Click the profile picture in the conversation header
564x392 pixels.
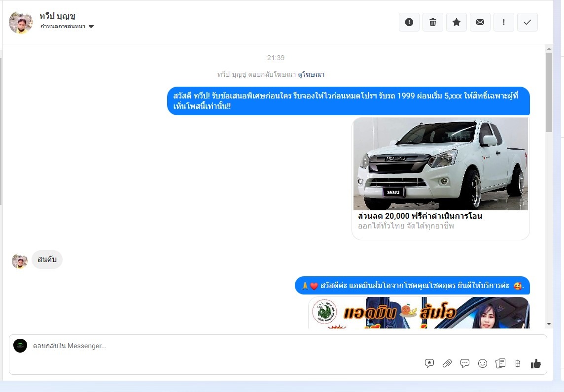coord(21,22)
